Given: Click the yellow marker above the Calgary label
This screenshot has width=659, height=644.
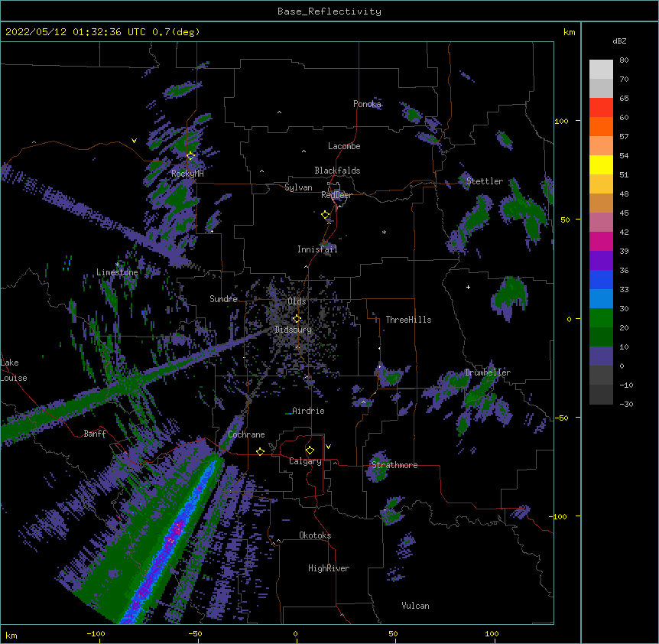Looking at the screenshot, I should coord(310,450).
